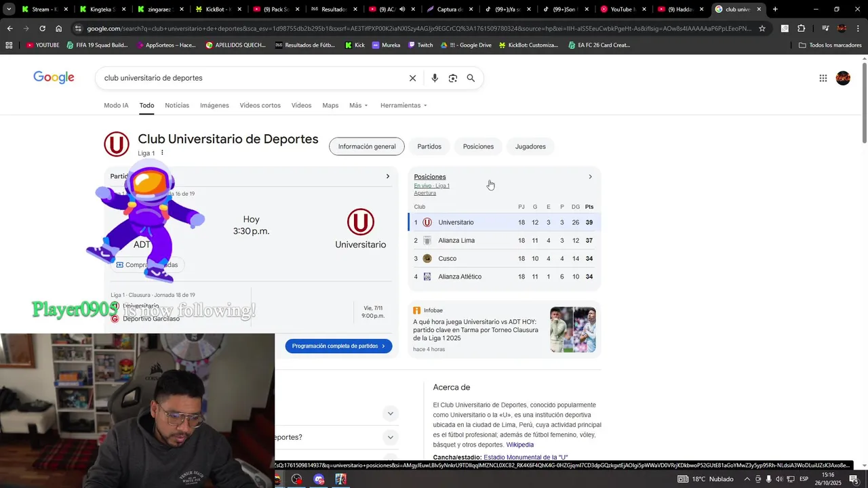This screenshot has height=488, width=868.
Task: Switch to Modo IA tab
Action: (116, 105)
